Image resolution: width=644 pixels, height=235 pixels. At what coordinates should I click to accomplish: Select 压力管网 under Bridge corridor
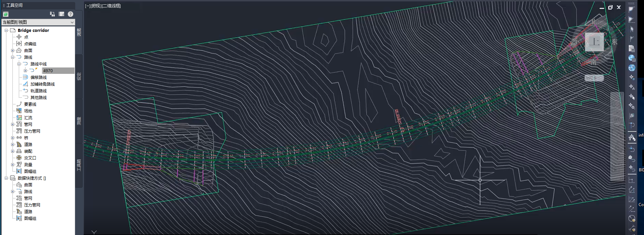32,131
